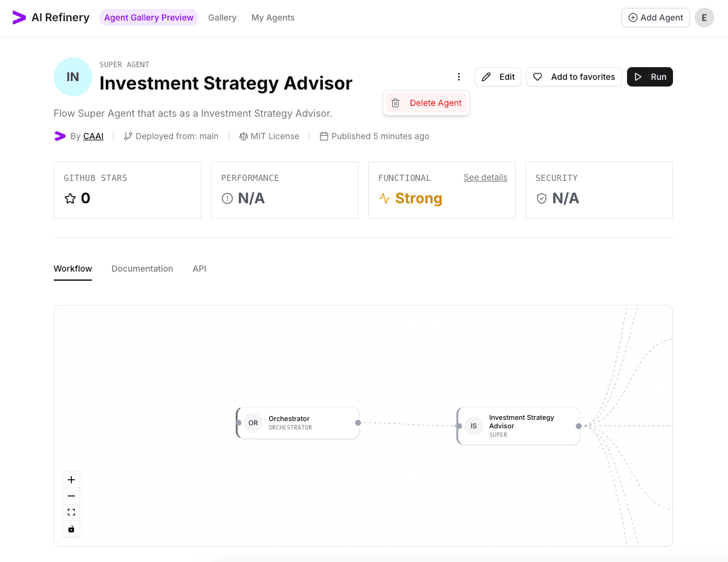Click the pulse icon beside the Strong rating
This screenshot has width=728, height=562.
pos(385,198)
